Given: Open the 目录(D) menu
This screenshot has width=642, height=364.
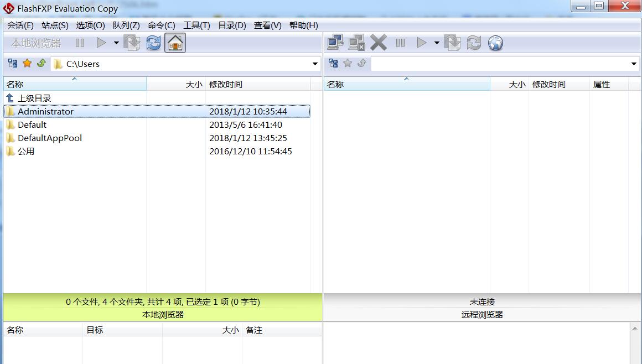Looking at the screenshot, I should (232, 25).
